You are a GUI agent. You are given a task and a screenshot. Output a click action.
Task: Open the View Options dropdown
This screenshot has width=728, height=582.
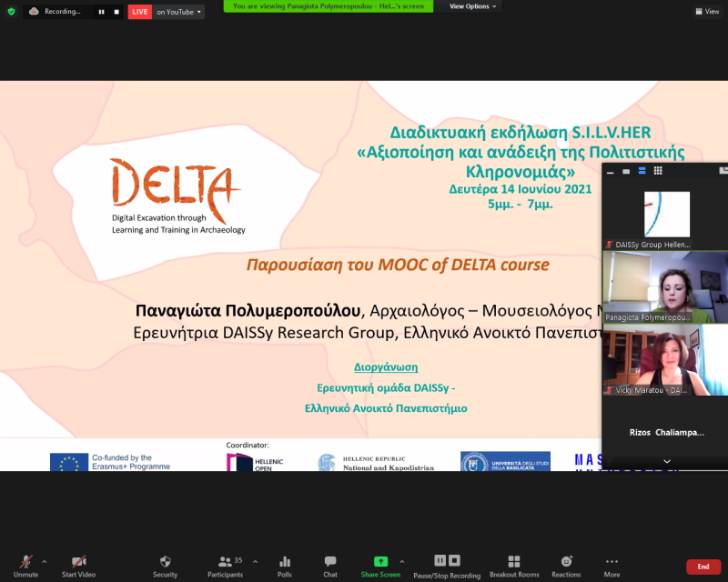472,6
